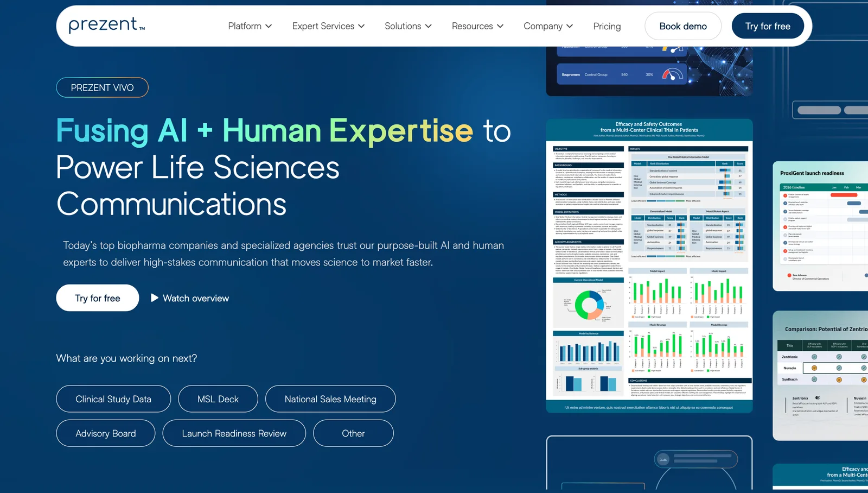Click the Book demo button

[x=683, y=26]
